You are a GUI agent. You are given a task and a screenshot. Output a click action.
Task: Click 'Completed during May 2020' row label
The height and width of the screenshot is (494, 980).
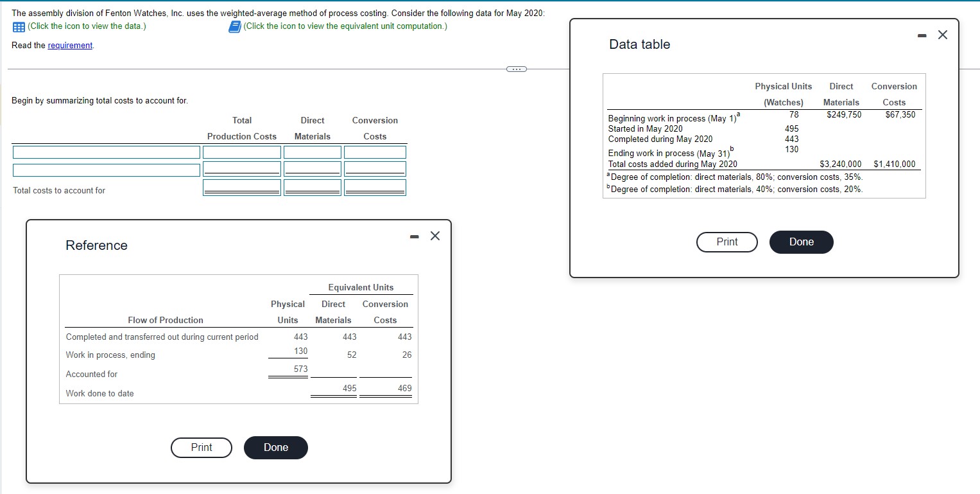tap(660, 139)
